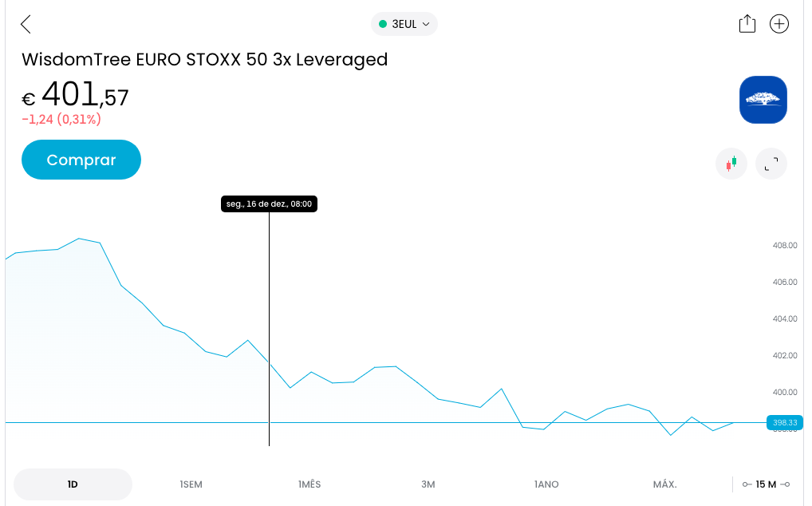
Task: Click the WisdomTree EURO STOXX 50 title
Action: tap(204, 59)
